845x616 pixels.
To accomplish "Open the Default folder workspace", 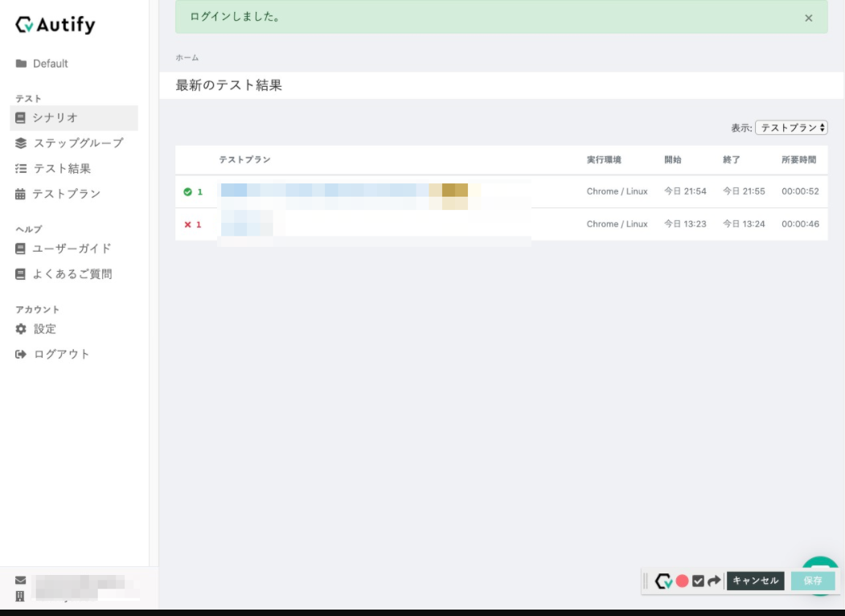I will point(42,64).
